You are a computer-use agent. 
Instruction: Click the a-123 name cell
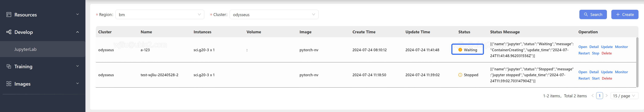tap(145, 50)
